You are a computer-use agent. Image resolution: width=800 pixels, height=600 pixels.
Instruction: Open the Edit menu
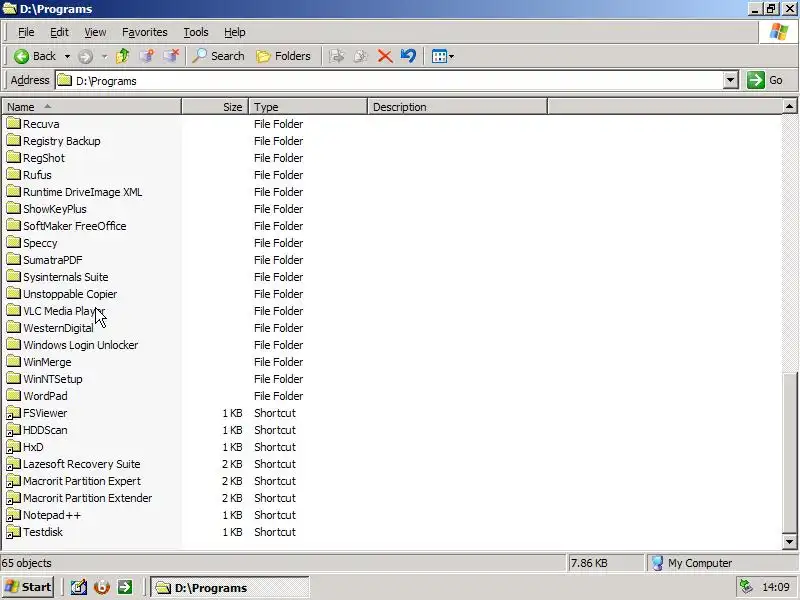pyautogui.click(x=59, y=32)
